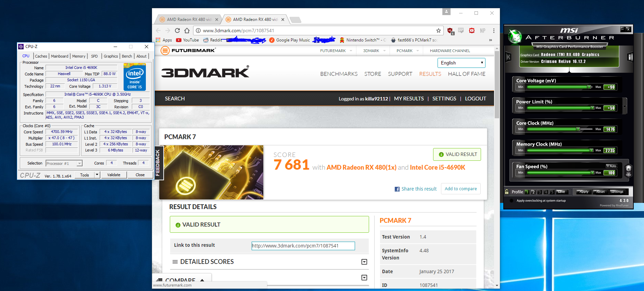644x291 pixels.
Task: Open CPU-Z Tools dropdown arrow
Action: [97, 175]
